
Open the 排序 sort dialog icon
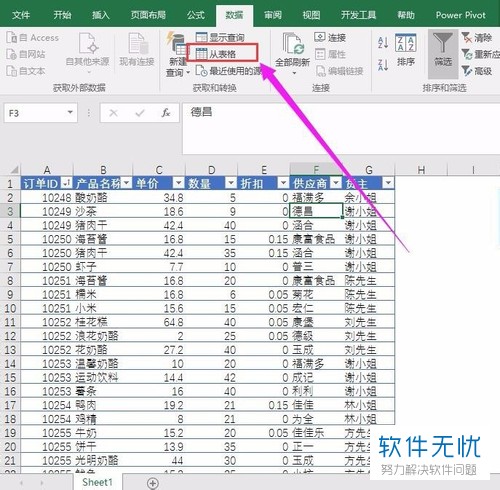[405, 43]
